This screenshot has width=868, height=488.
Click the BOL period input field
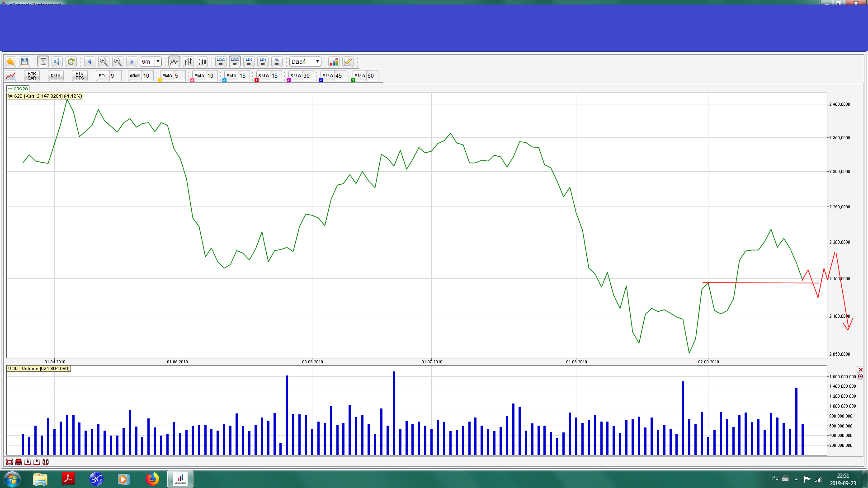tap(115, 76)
